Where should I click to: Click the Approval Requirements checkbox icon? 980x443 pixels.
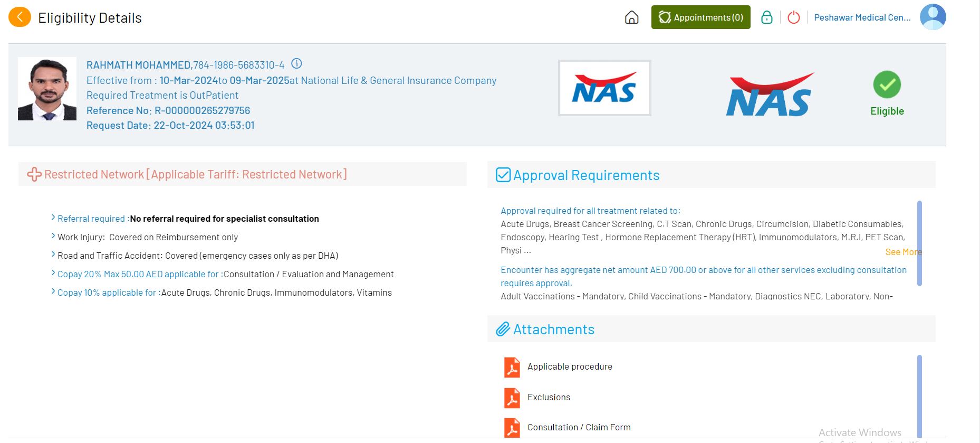[503, 175]
